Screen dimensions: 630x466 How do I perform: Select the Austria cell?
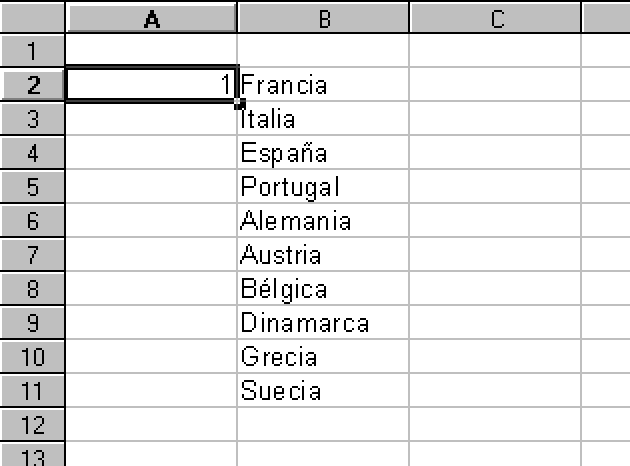323,255
